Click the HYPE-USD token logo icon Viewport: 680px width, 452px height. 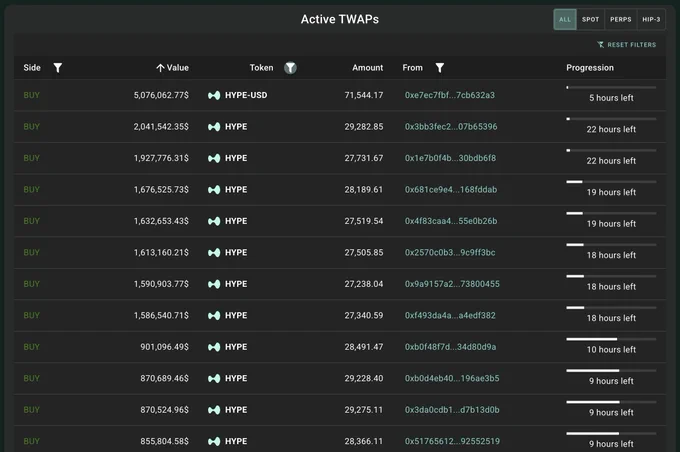click(214, 95)
